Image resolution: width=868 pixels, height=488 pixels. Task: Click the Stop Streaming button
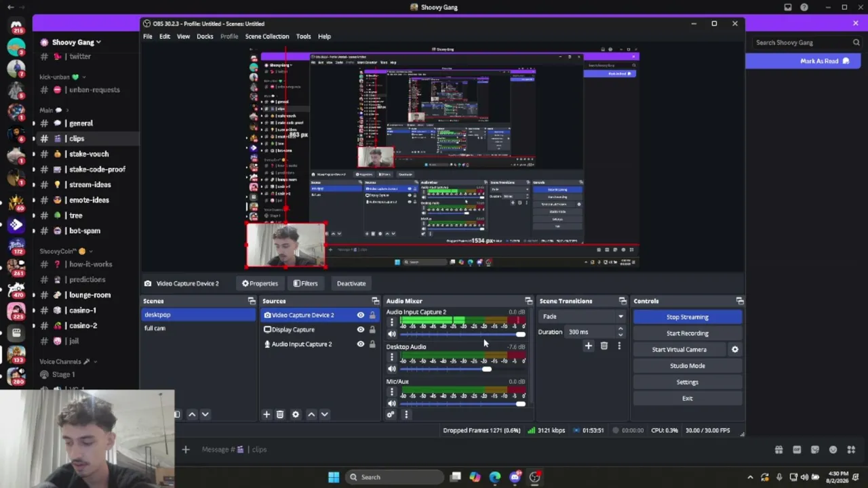[x=687, y=317]
